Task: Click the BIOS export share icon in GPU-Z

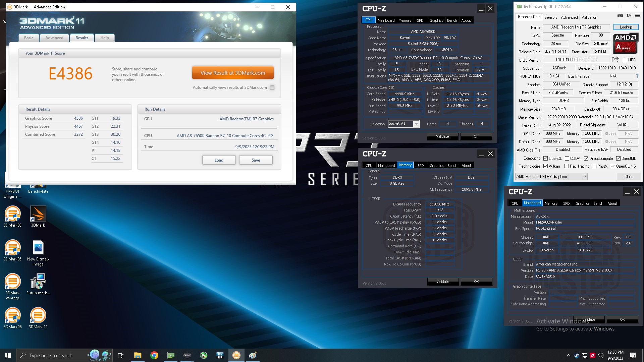Action: point(615,60)
